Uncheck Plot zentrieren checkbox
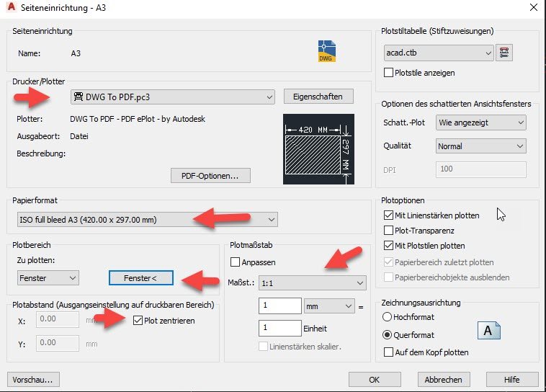This screenshot has width=546, height=392. pyautogui.click(x=138, y=320)
